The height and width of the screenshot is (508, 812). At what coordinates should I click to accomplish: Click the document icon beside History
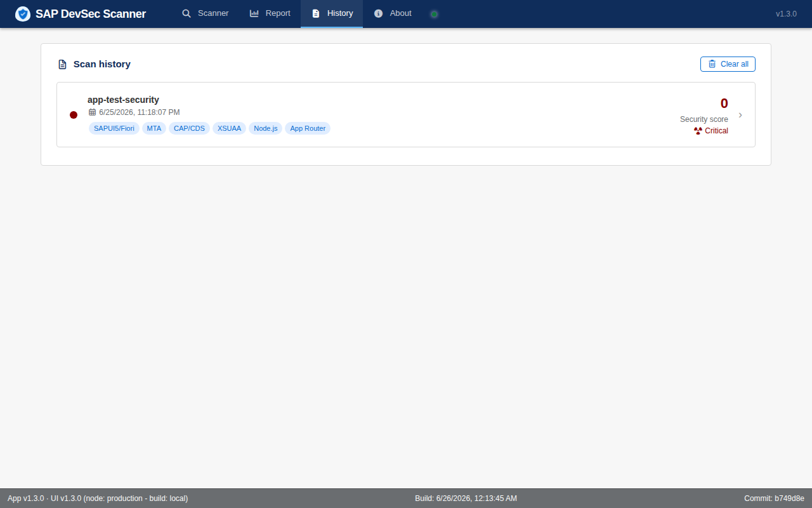(316, 13)
